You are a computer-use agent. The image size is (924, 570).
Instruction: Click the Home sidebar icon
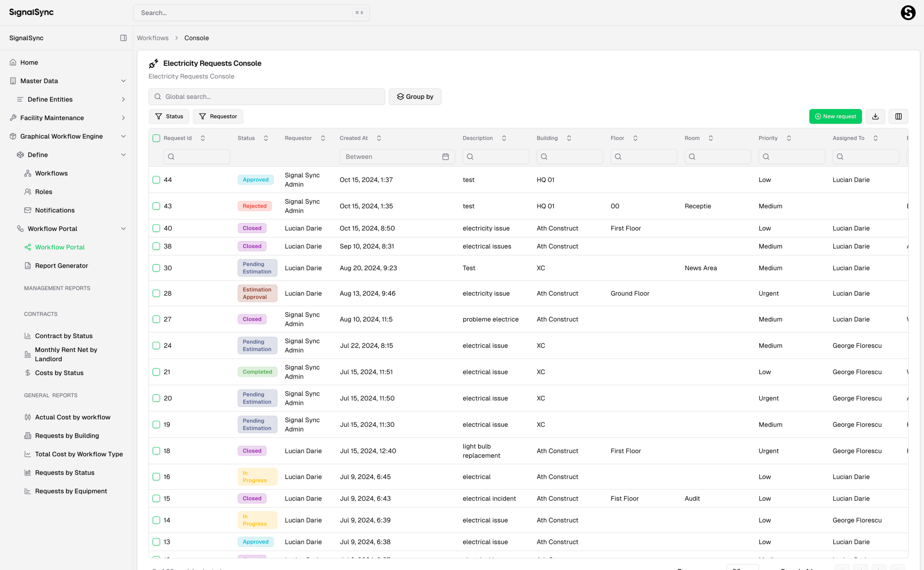click(x=13, y=62)
